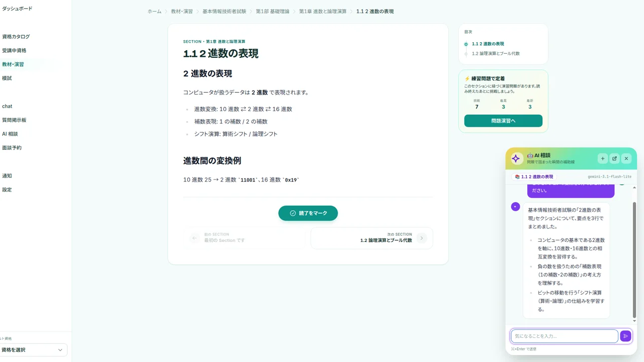Open 第1章 進数と論理演算 breadcrumb
Viewport: 644px width, 362px height.
pyautogui.click(x=323, y=11)
